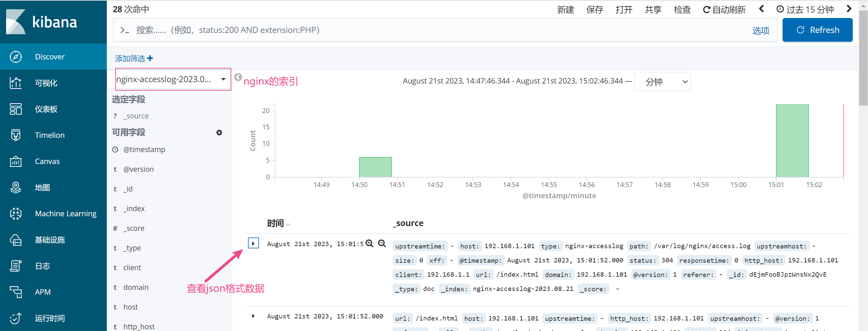Click the 28 次命中 hits count
Image resolution: width=868 pixels, height=331 pixels.
pos(131,9)
